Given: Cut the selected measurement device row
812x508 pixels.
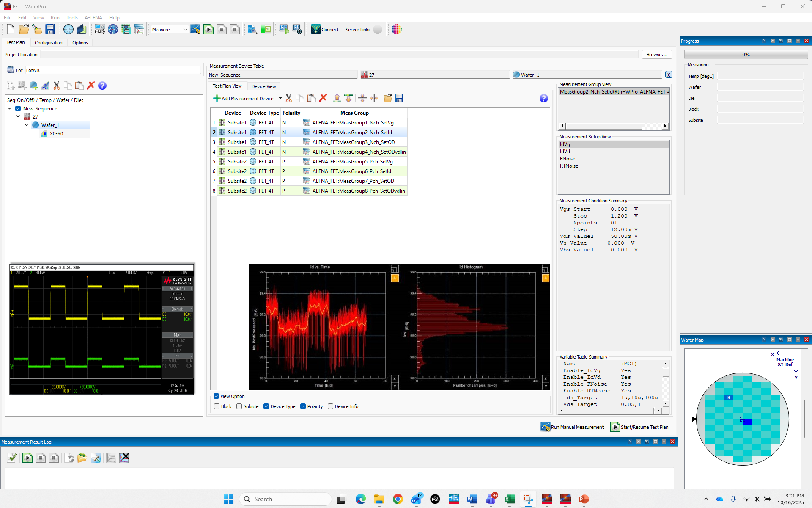Looking at the screenshot, I should point(289,98).
